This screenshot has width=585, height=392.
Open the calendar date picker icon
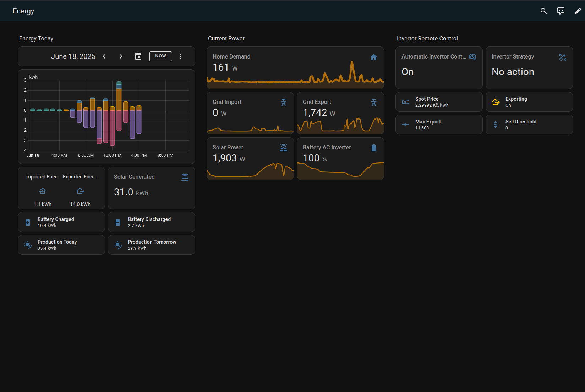(x=138, y=56)
